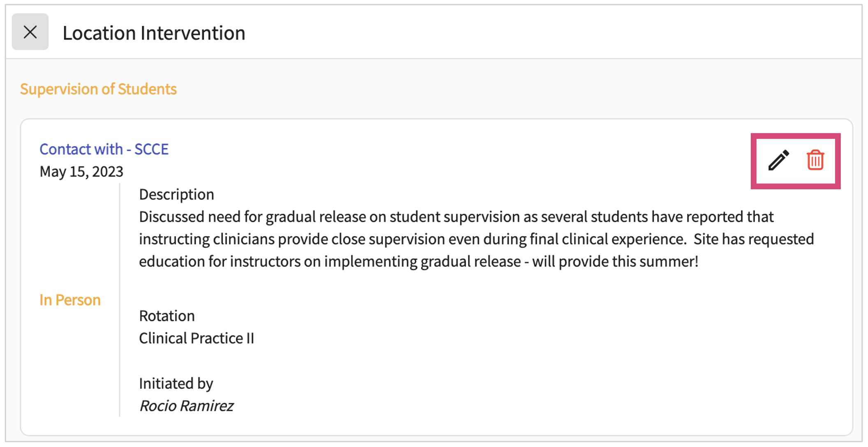Click the Supervision of Students heading

coord(98,89)
